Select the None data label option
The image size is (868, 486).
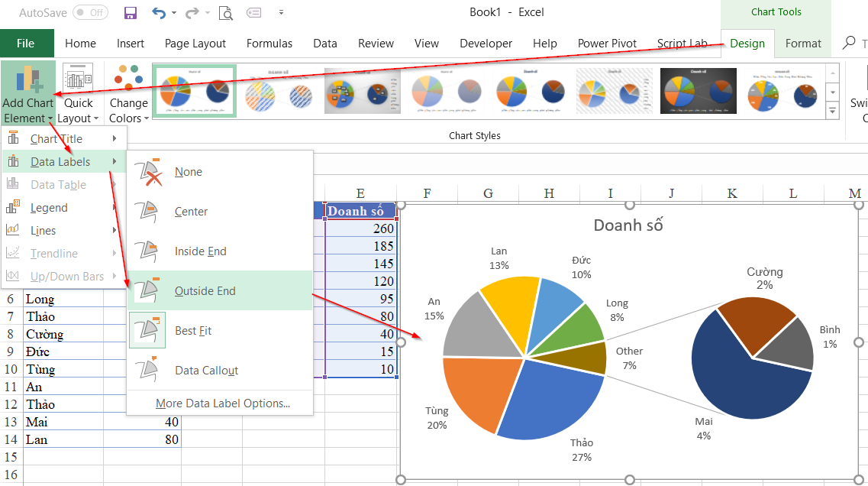(189, 172)
